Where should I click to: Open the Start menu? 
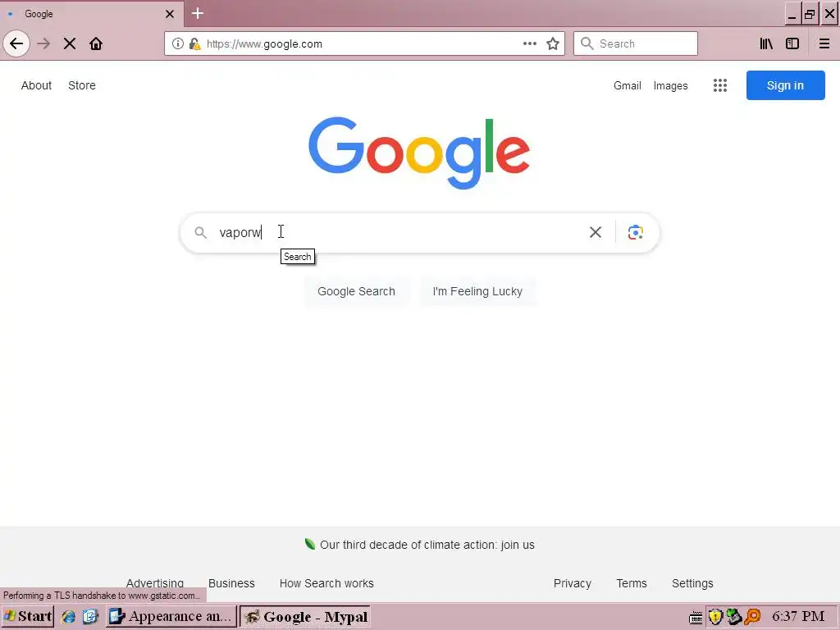pyautogui.click(x=28, y=617)
